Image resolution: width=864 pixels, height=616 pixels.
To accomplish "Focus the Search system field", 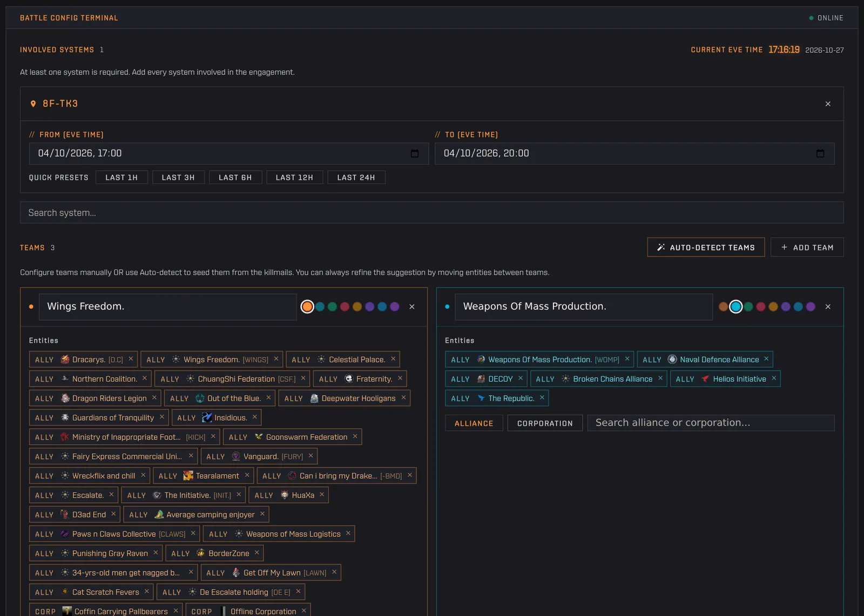I will point(432,213).
